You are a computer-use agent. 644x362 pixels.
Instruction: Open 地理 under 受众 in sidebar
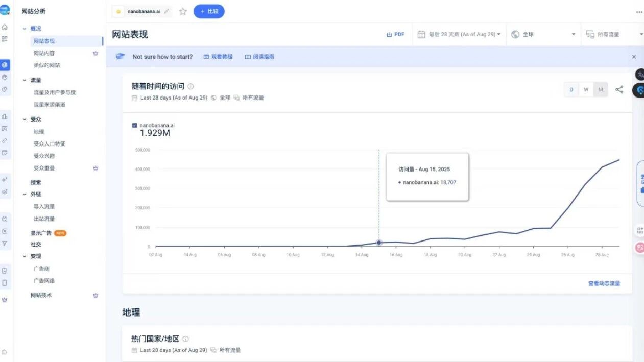click(x=39, y=132)
